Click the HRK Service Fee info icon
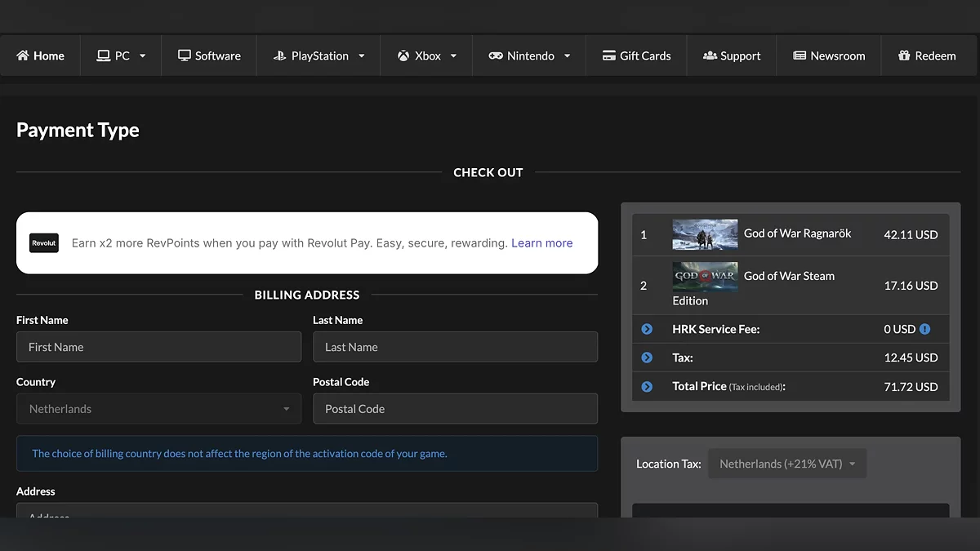The width and height of the screenshot is (980, 551). pos(924,329)
